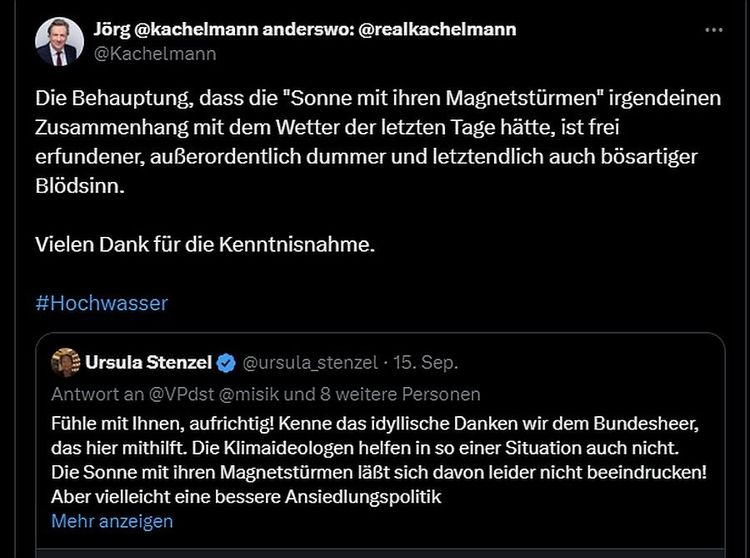
Task: Open the three-dot more options menu
Action: [x=713, y=31]
